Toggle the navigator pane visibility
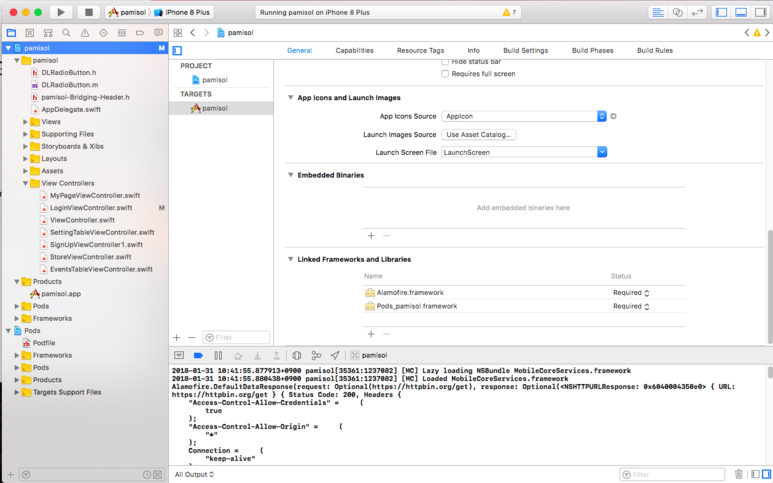The image size is (773, 483). (x=721, y=12)
